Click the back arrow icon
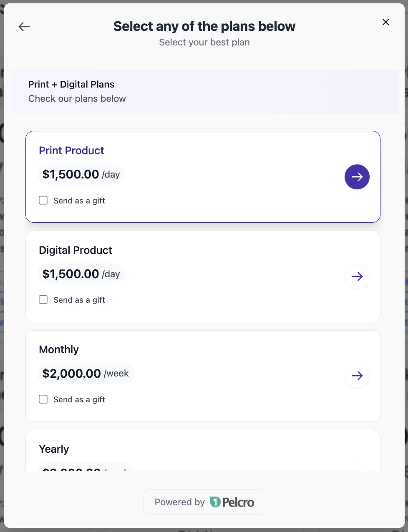408x532 pixels. coord(24,27)
